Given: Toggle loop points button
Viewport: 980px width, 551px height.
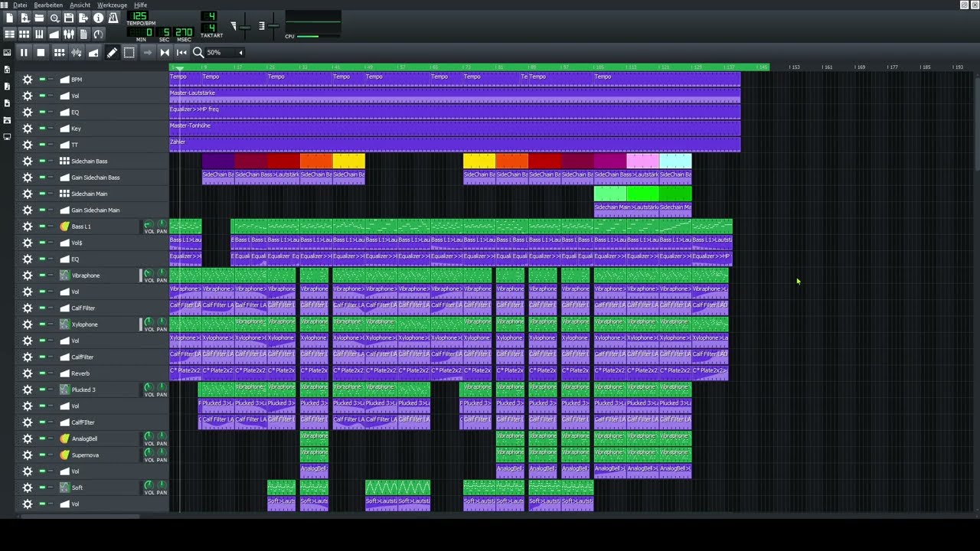Looking at the screenshot, I should click(x=165, y=52).
